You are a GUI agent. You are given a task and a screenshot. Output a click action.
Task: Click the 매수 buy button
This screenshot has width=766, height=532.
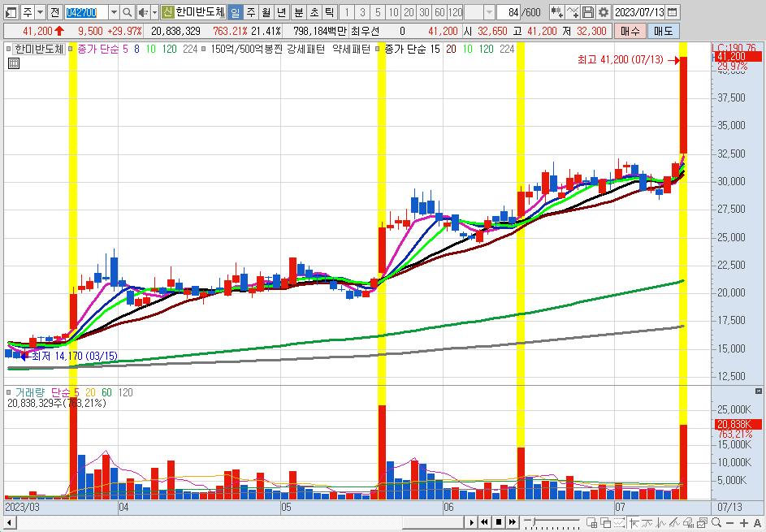(630, 31)
